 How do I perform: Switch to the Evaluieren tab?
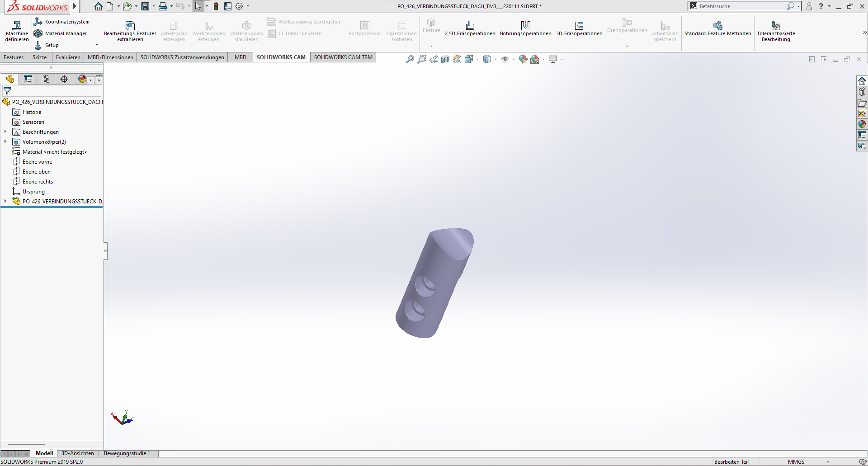(68, 57)
